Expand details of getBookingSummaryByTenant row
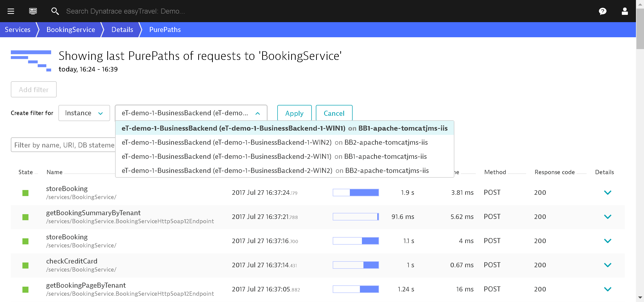Viewport: 644px width, 302px height. (x=607, y=217)
